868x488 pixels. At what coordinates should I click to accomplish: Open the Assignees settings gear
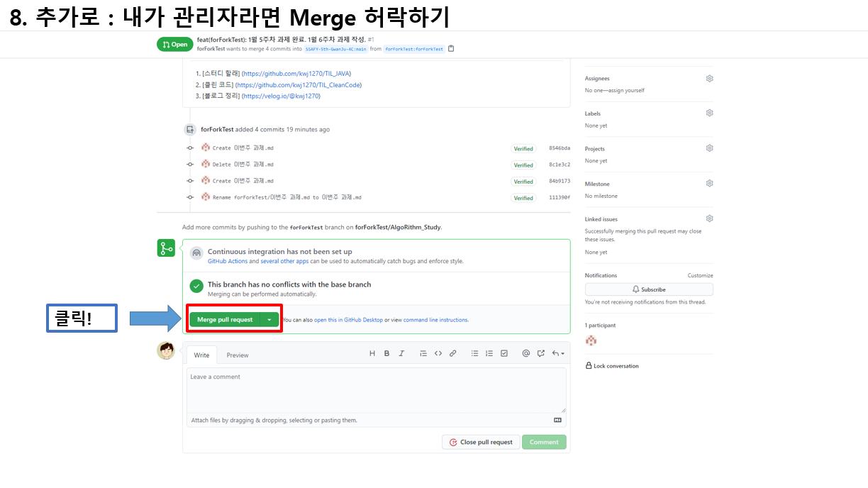point(709,78)
